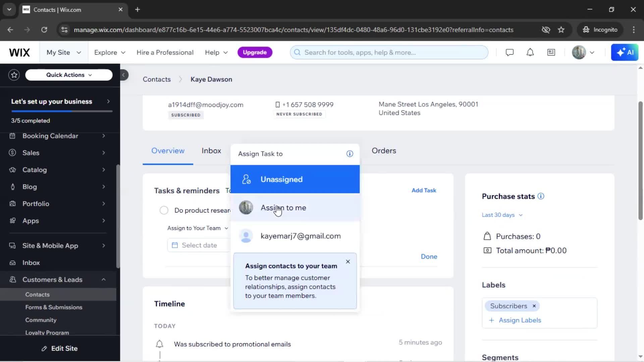
Task: Go to Contacts breadcrumb
Action: pos(157,79)
